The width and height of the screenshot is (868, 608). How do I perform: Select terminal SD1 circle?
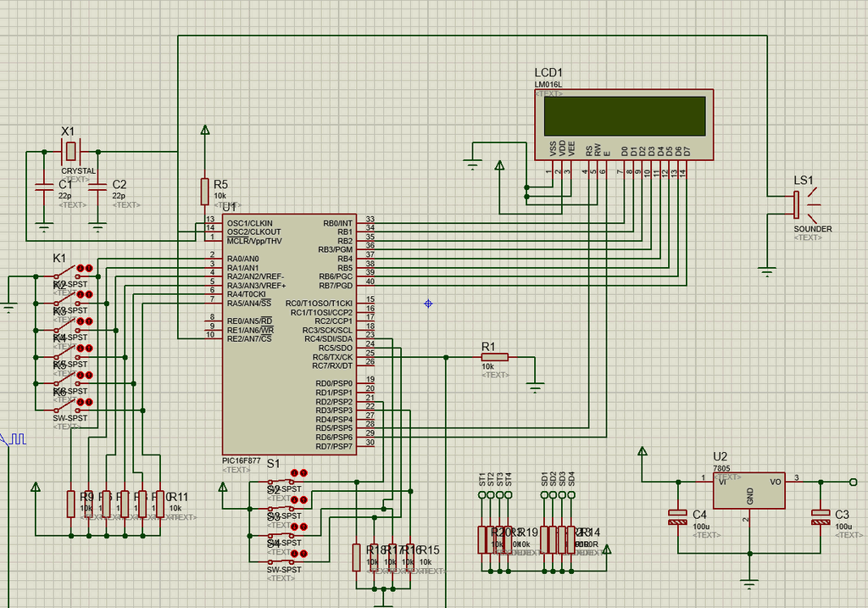click(x=544, y=494)
